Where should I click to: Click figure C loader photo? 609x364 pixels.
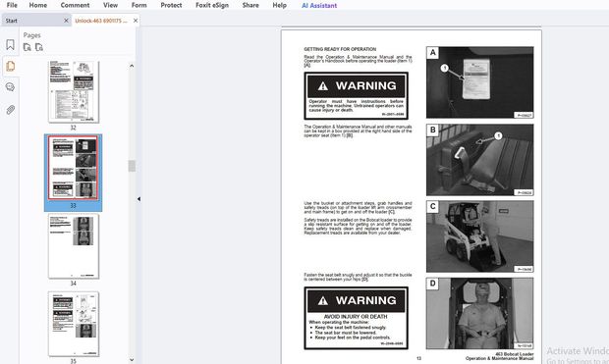[479, 236]
